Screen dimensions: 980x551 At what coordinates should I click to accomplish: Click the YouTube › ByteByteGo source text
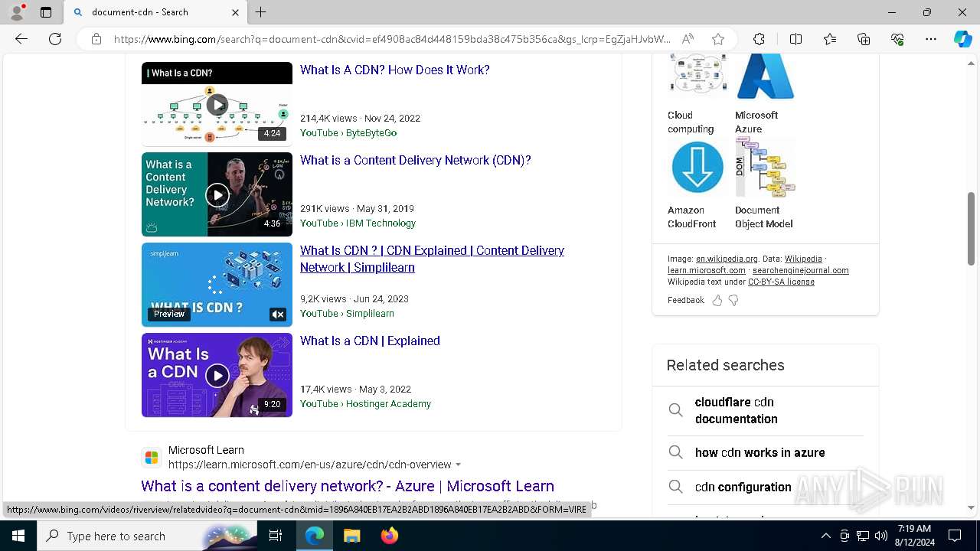tap(348, 132)
